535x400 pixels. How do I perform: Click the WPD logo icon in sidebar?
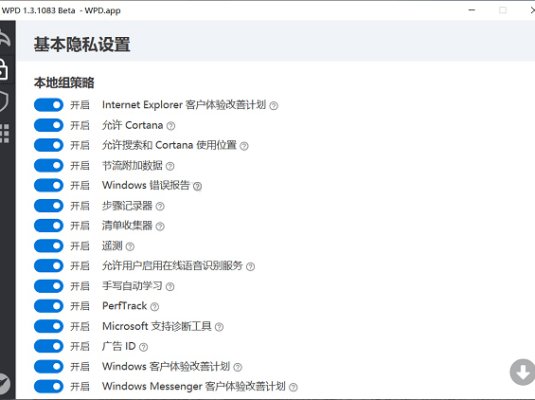pyautogui.click(x=5, y=38)
